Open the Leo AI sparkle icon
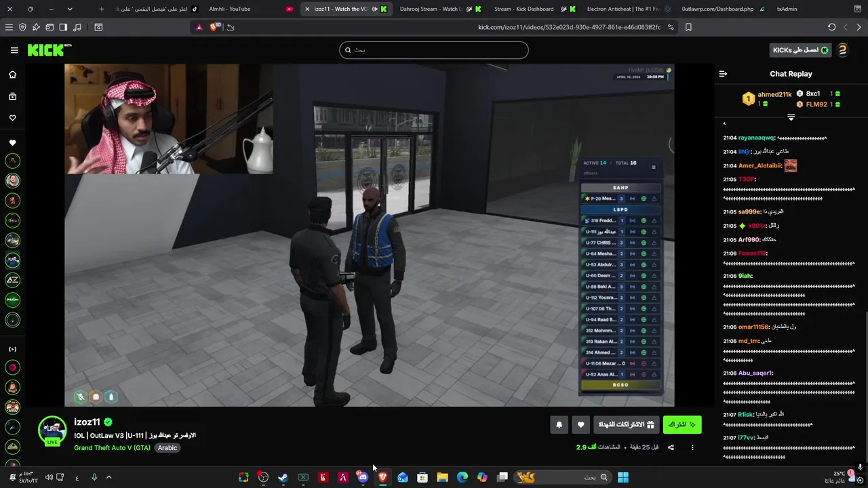The width and height of the screenshot is (868, 488). click(36, 27)
